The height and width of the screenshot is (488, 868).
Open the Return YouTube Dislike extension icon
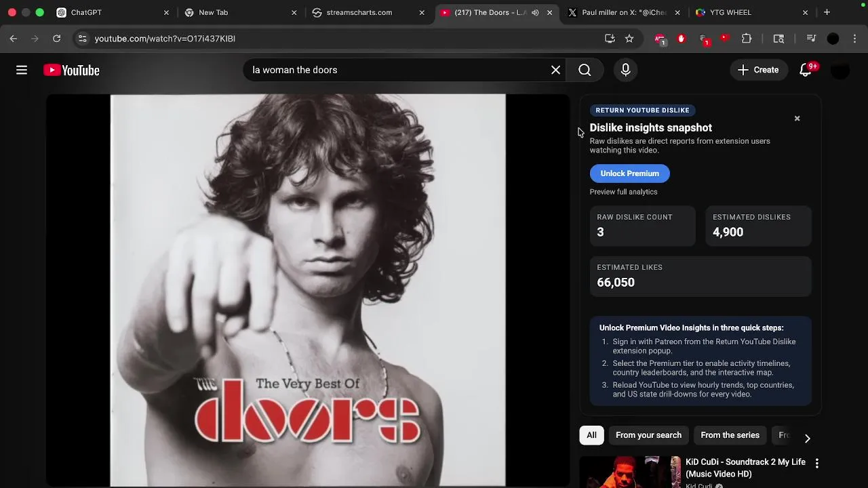point(725,39)
